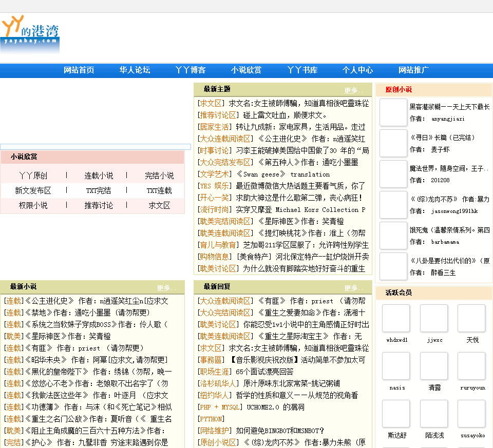Open 推荐讨论 in the 小说欣赏 panel
This screenshot has width=493, height=448.
99,205
